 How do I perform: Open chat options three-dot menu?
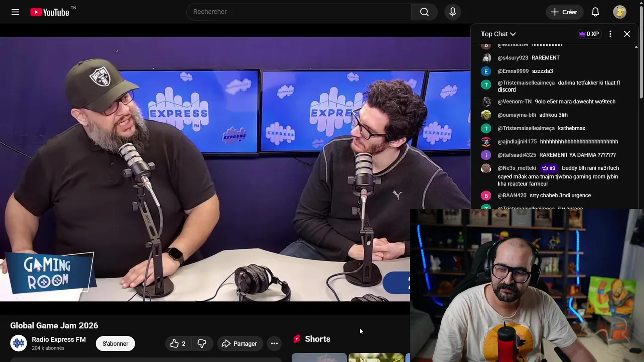[610, 34]
